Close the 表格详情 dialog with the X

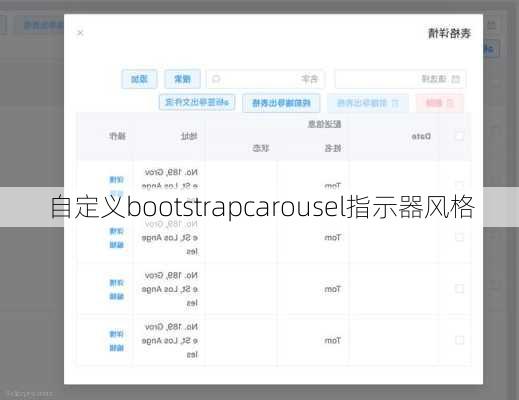coord(80,33)
